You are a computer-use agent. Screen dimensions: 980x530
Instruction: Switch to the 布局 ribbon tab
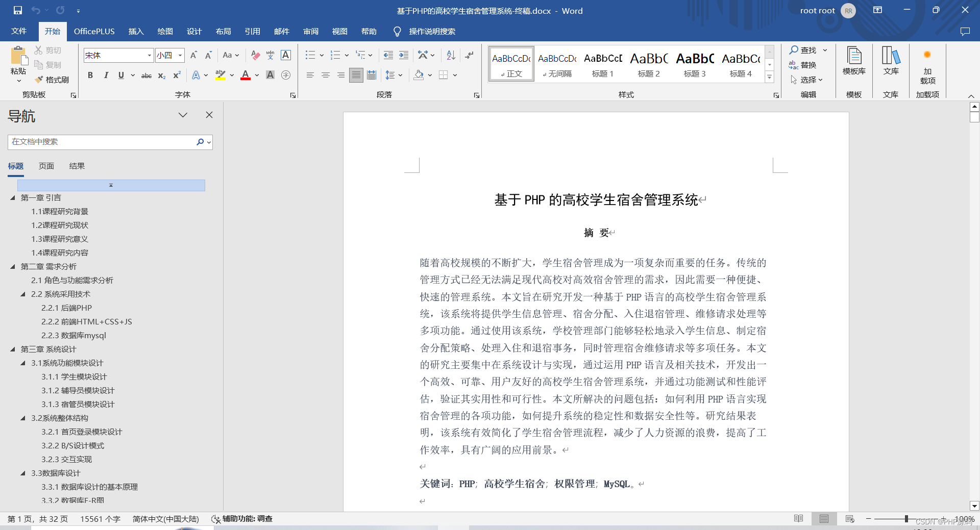click(223, 31)
